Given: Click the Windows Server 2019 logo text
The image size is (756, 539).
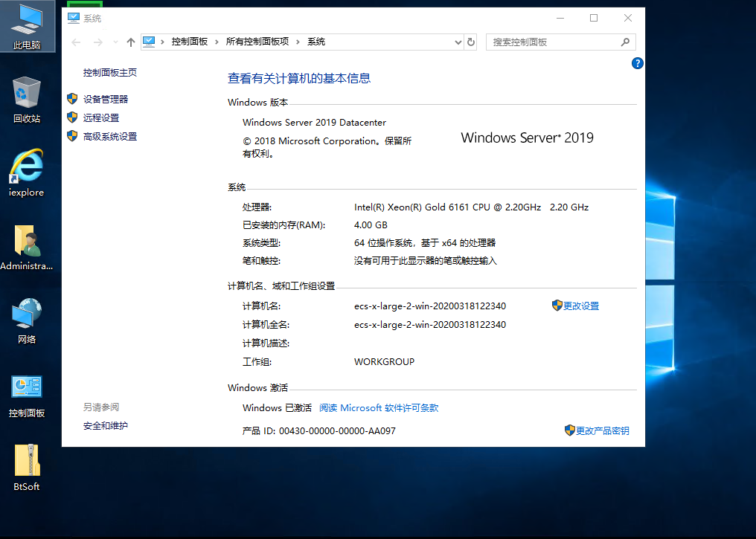Looking at the screenshot, I should click(527, 138).
